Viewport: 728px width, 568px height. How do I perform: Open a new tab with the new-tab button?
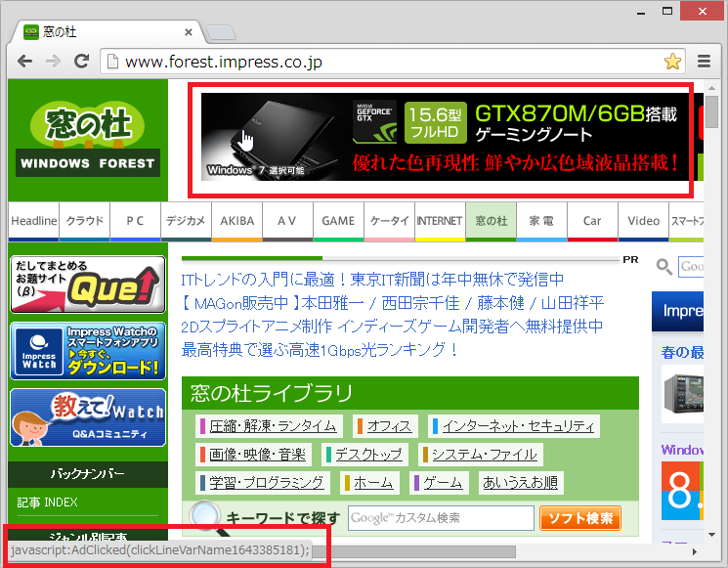[221, 32]
